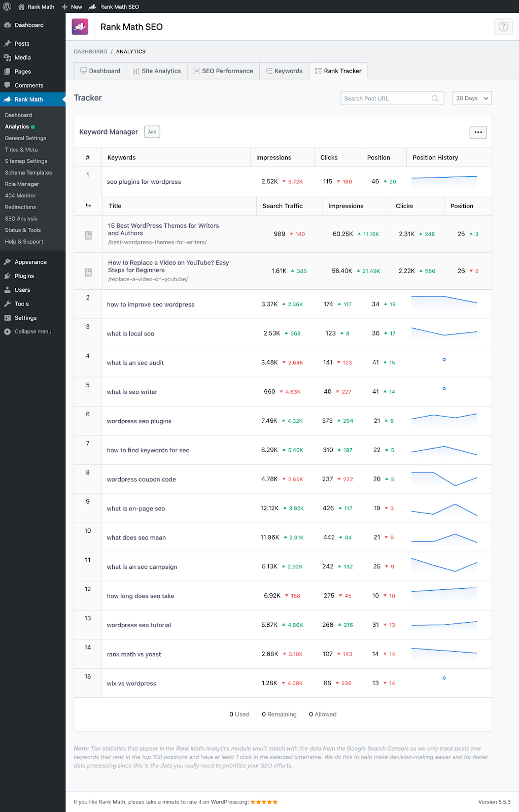Click the WordPress logo in admin bar

coord(7,7)
